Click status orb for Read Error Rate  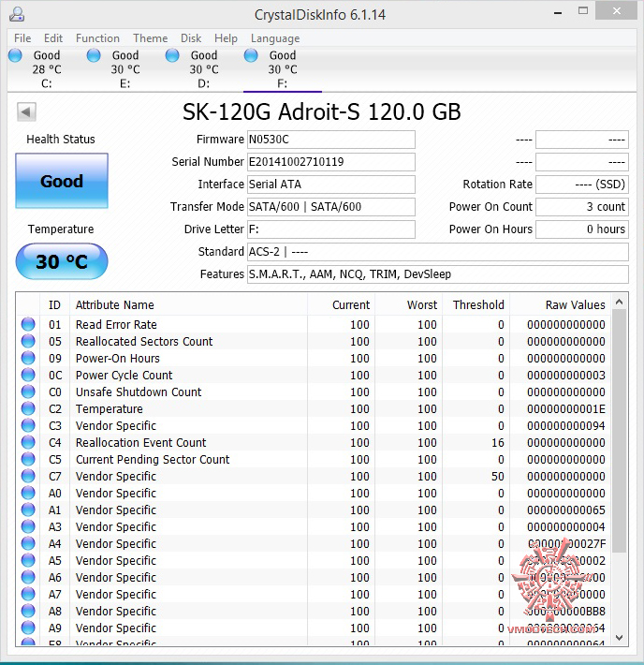click(x=28, y=324)
